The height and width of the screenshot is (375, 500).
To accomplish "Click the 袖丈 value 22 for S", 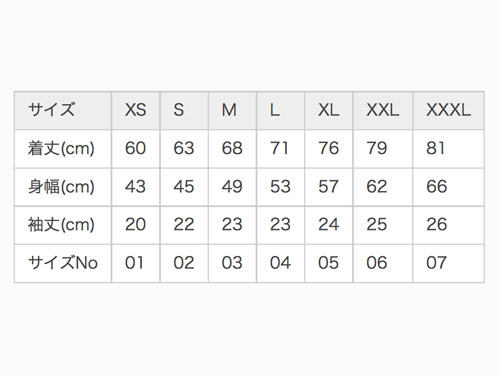I will 184,225.
